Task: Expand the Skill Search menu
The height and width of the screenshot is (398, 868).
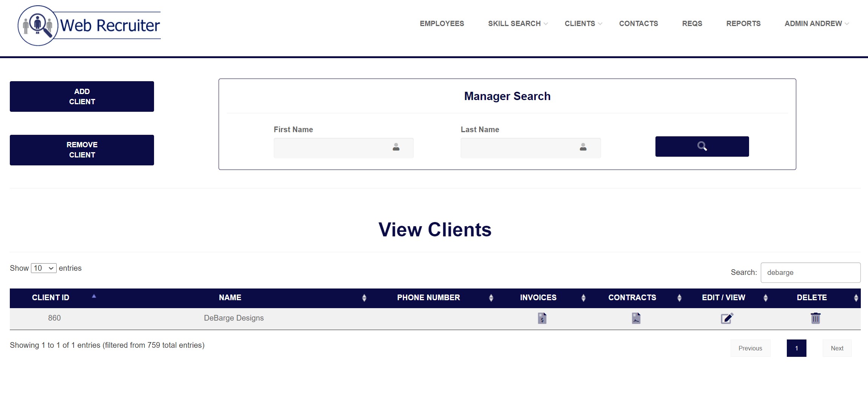Action: click(517, 23)
